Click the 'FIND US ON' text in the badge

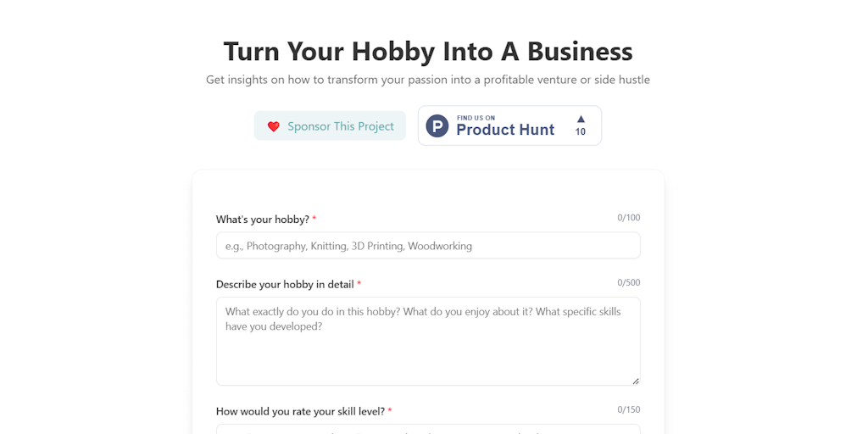(476, 118)
